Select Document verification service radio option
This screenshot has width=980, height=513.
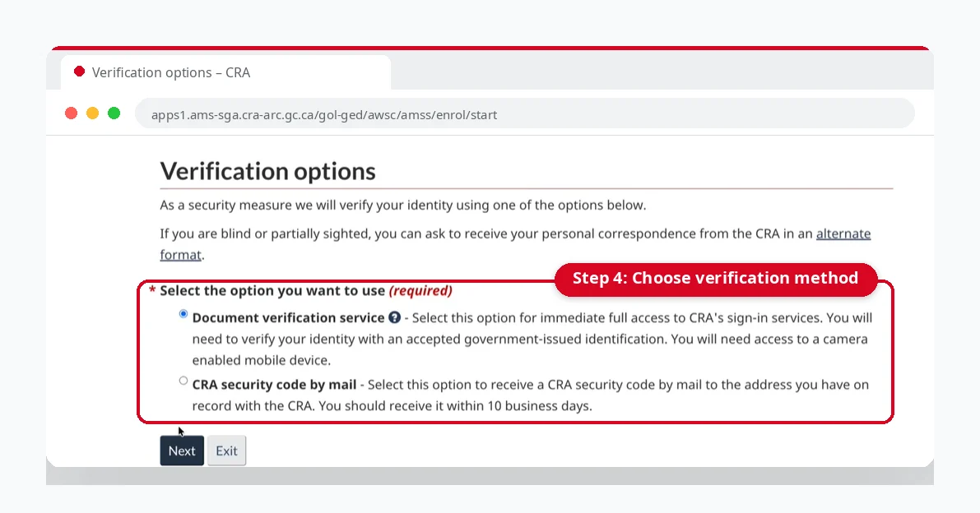[x=183, y=314]
